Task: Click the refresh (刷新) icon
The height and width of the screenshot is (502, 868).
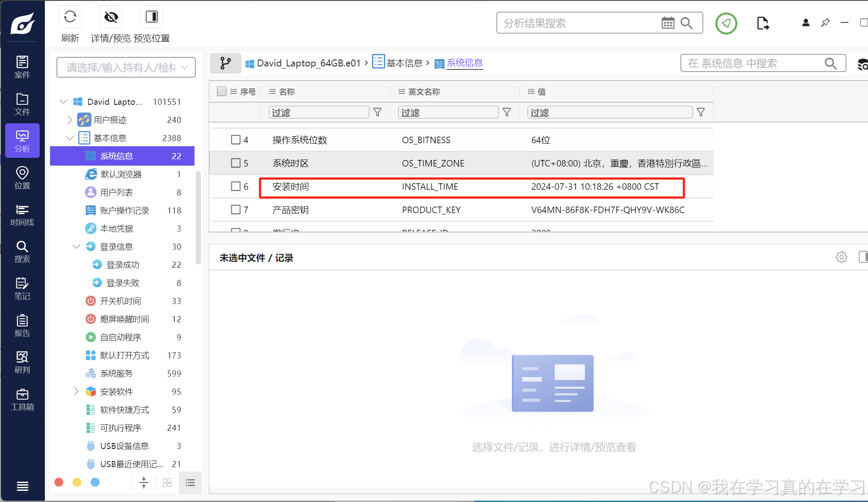Action: tap(70, 17)
